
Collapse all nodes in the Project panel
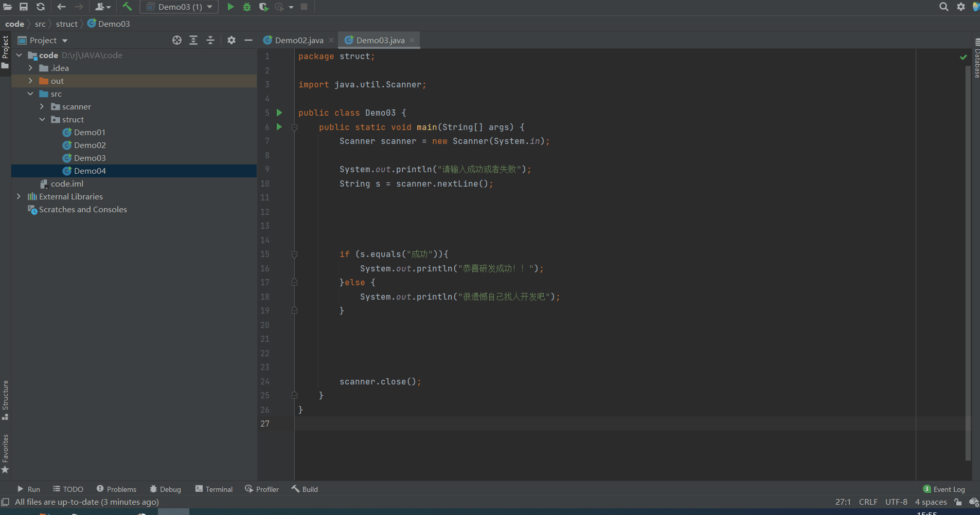pos(210,40)
